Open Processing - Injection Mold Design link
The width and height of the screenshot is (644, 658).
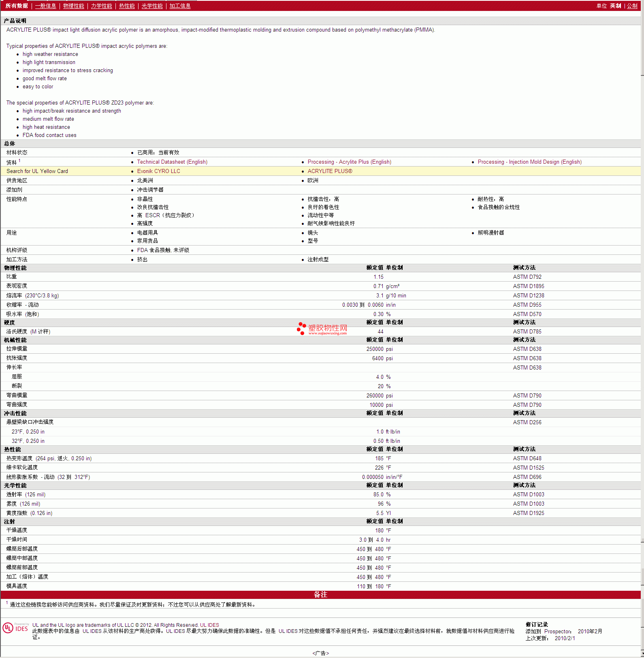(x=529, y=162)
